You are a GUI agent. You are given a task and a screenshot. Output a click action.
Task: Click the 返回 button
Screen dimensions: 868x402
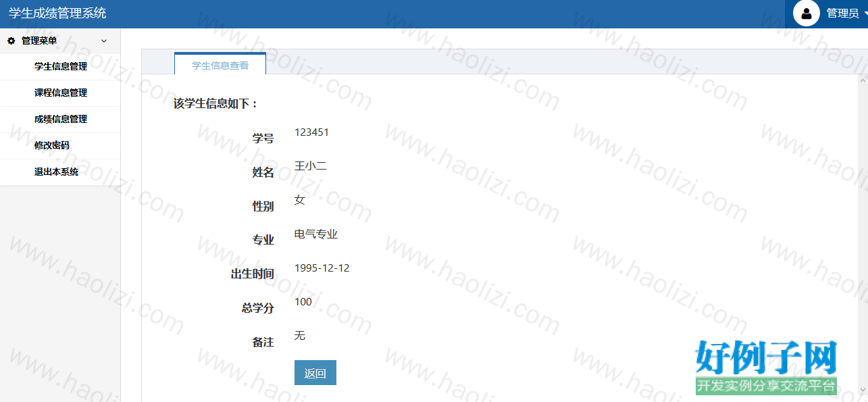(315, 373)
